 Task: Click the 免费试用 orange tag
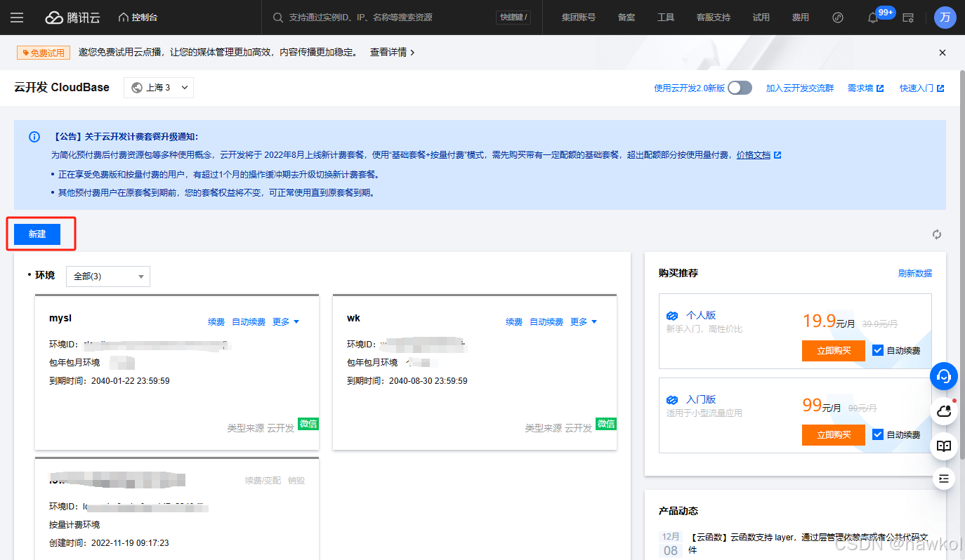point(44,53)
